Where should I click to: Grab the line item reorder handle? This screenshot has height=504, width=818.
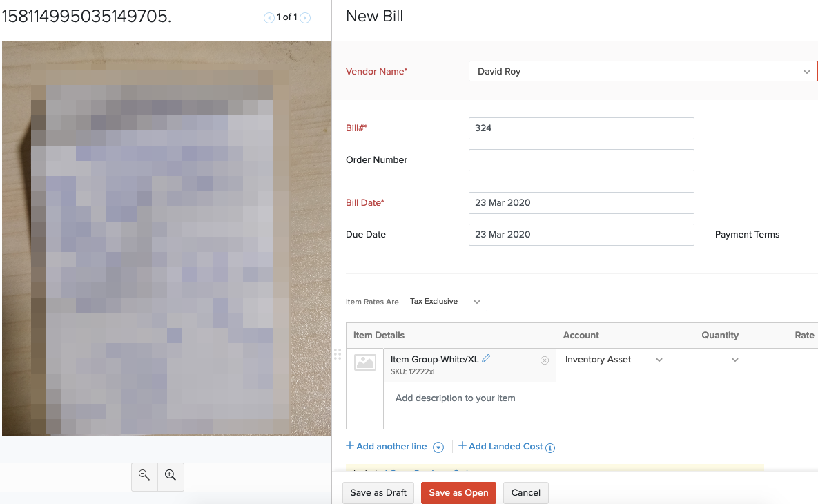[338, 354]
